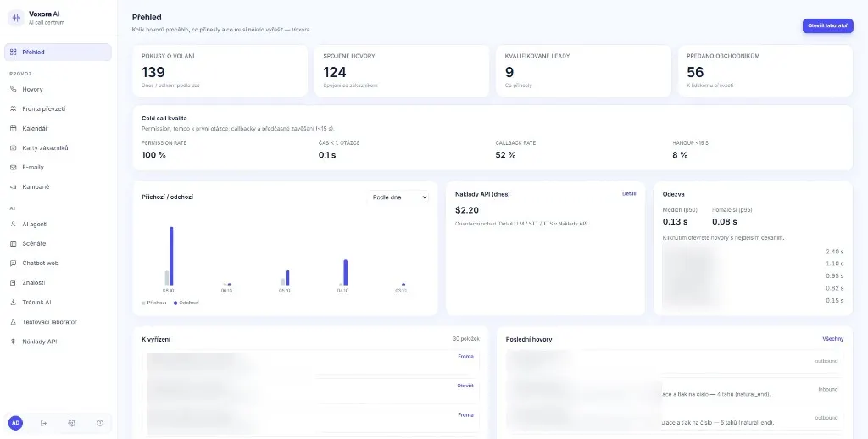Select the Kvalifikované leady 9 card
The height and width of the screenshot is (439, 868).
[583, 71]
